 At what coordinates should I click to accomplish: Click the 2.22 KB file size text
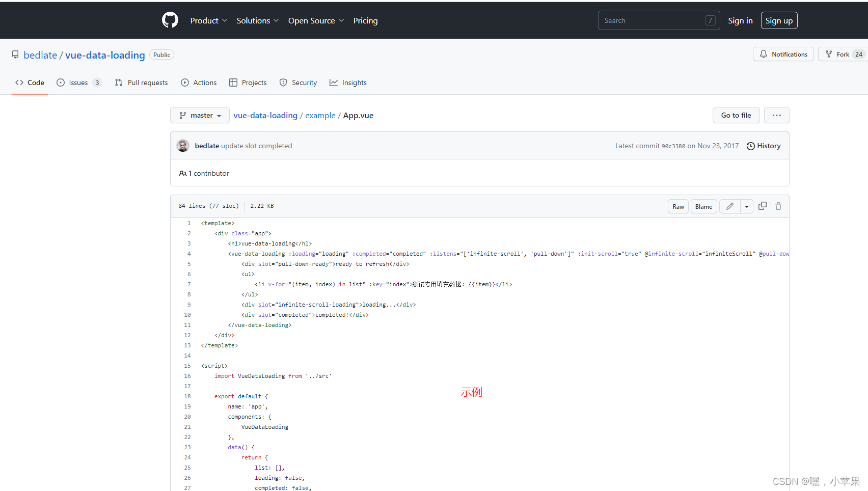[262, 206]
